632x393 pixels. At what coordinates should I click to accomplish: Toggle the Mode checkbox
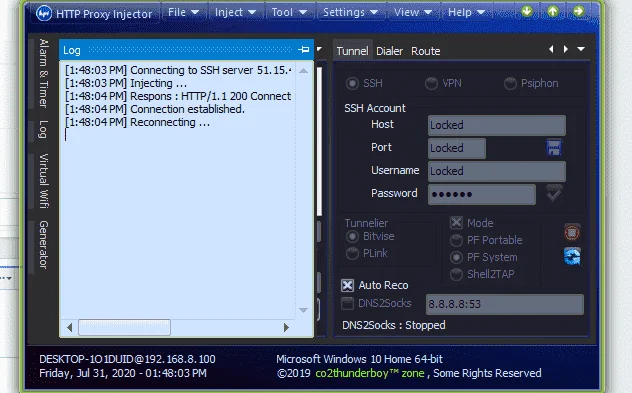456,223
